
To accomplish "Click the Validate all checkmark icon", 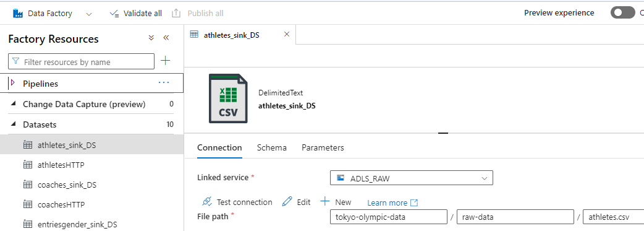I will tap(114, 14).
